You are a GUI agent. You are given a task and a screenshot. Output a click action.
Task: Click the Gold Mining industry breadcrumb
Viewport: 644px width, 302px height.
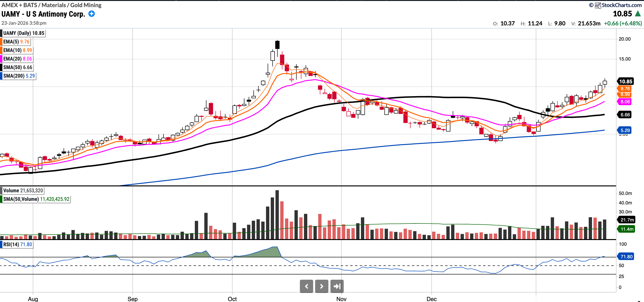pyautogui.click(x=86, y=5)
